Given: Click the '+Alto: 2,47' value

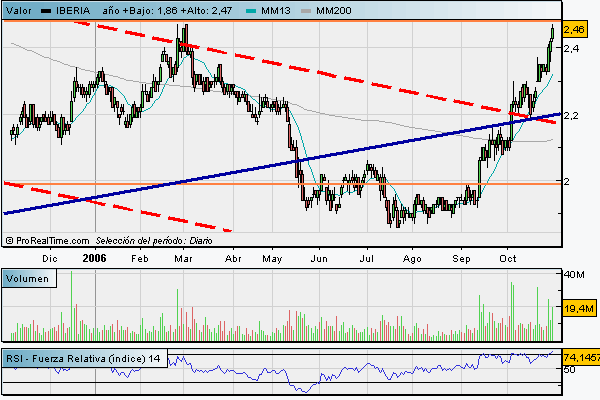Looking at the screenshot, I should [x=207, y=11].
